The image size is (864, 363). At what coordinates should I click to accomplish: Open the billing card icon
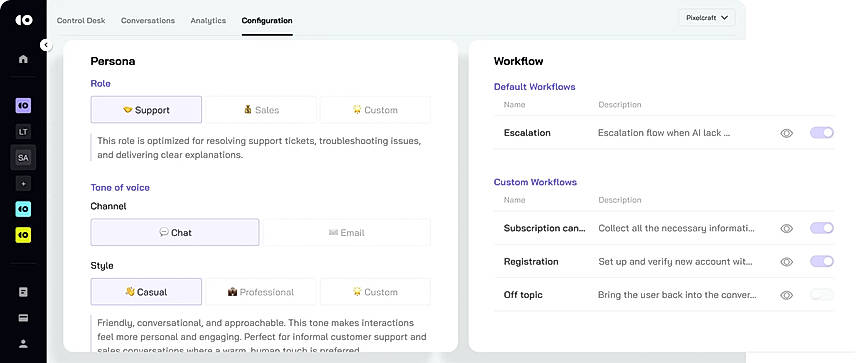(23, 318)
